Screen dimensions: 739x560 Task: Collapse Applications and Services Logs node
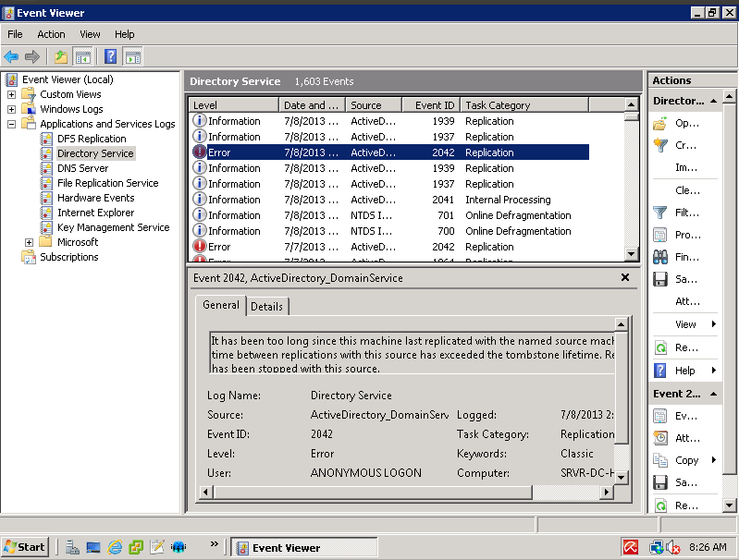tap(12, 125)
